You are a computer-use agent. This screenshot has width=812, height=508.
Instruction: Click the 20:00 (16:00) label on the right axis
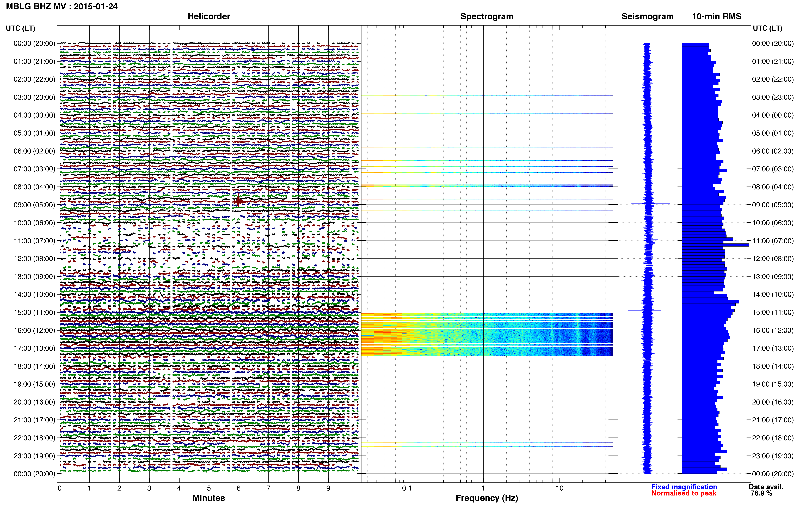click(773, 402)
